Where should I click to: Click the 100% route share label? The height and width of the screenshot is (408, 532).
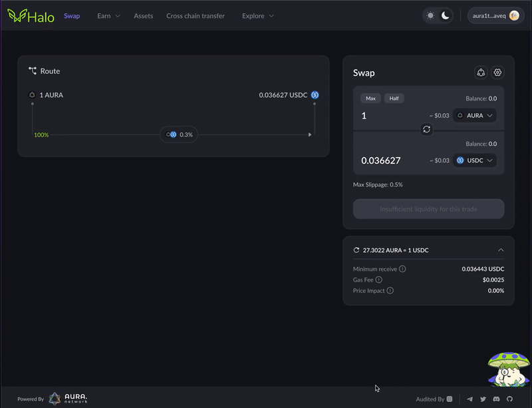(41, 135)
